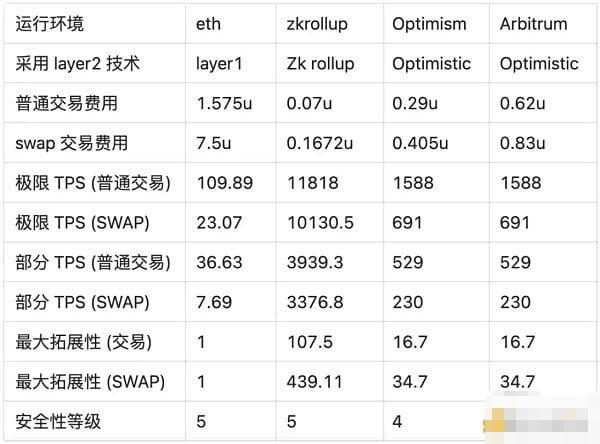Select the 极限 TPS (普通交易) row label
Image resolution: width=600 pixels, height=444 pixels.
coord(93,183)
